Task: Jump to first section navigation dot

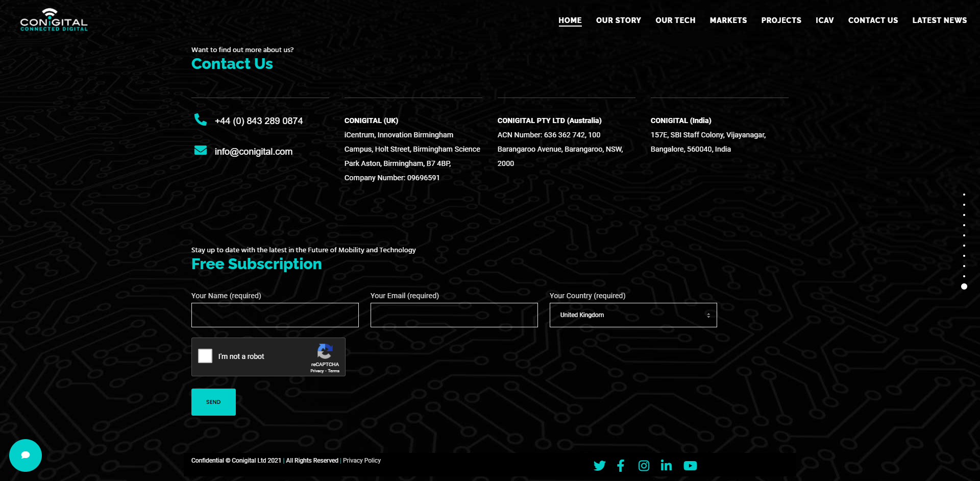Action: pos(964,195)
